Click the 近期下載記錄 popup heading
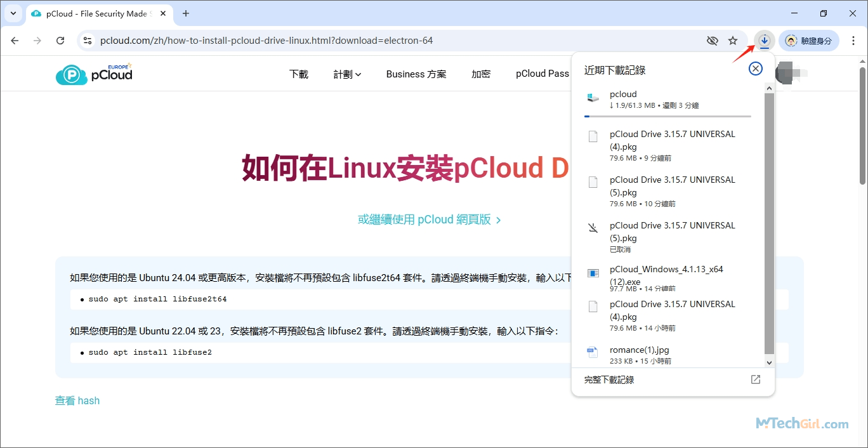Image resolution: width=868 pixels, height=448 pixels. 615,70
